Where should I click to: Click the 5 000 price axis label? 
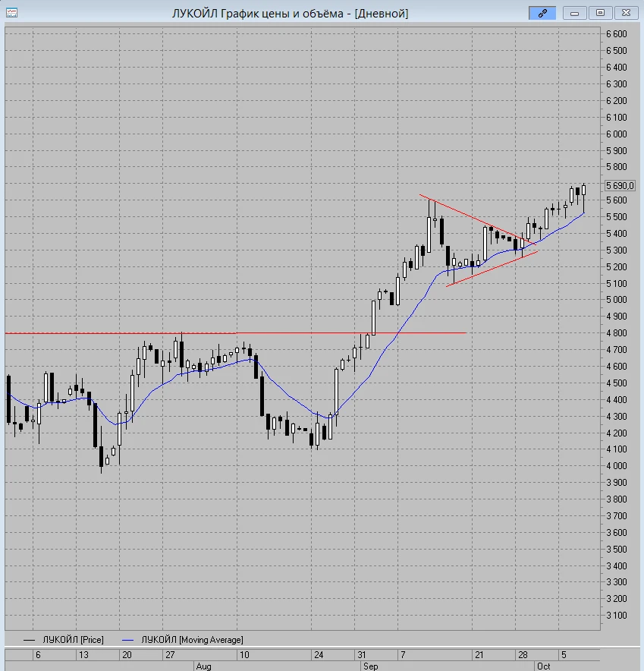pos(616,300)
